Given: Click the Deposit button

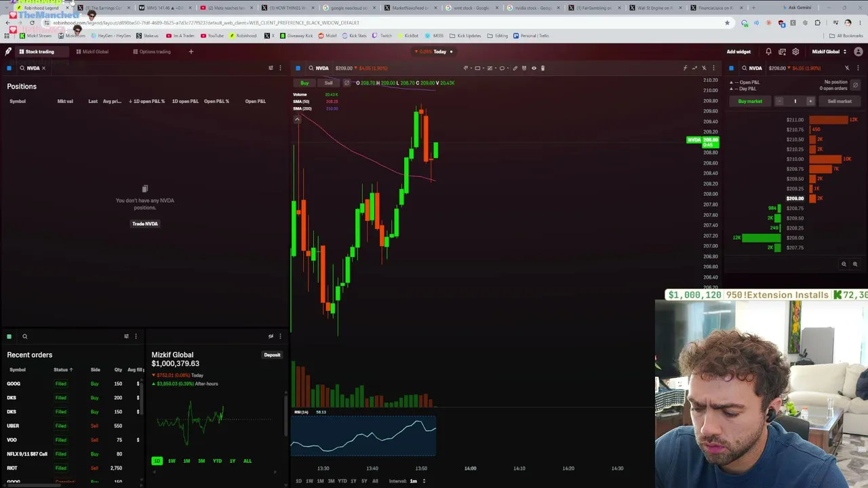Looking at the screenshot, I should 272,354.
